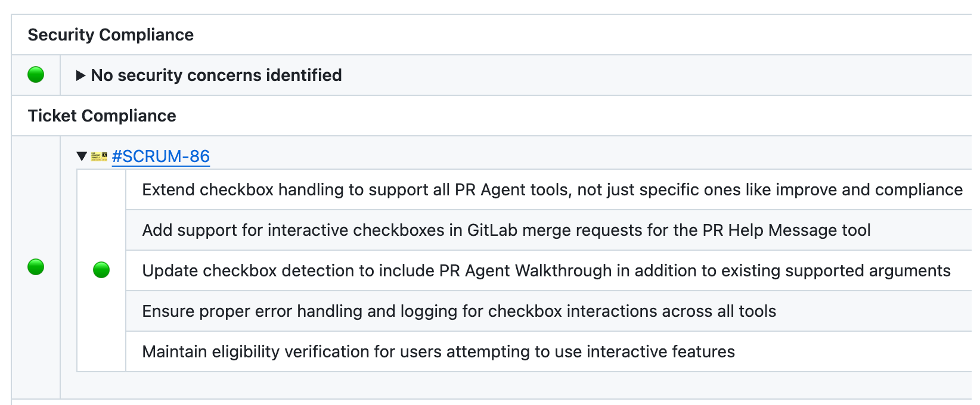The image size is (980, 405).
Task: Click the Ticket Compliance heading
Action: pyautogui.click(x=101, y=116)
